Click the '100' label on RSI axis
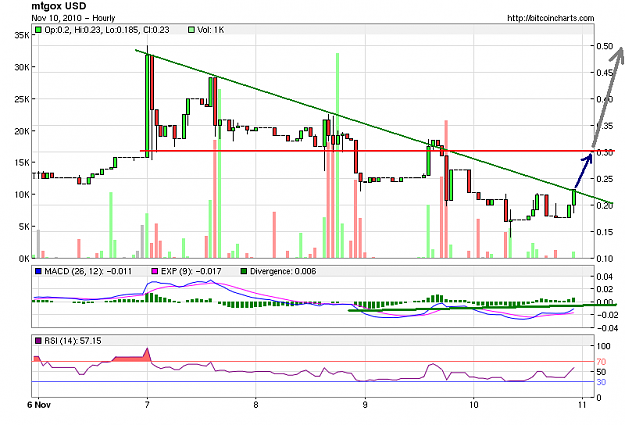Image resolution: width=625 pixels, height=425 pixels. (x=603, y=346)
